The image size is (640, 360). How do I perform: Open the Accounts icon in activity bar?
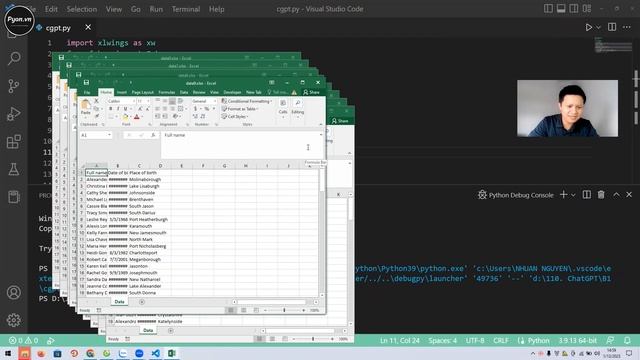click(14, 292)
